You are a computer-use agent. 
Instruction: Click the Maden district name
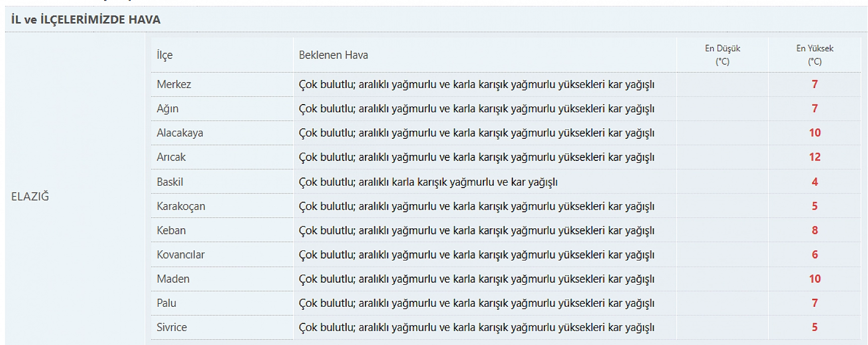point(173,279)
